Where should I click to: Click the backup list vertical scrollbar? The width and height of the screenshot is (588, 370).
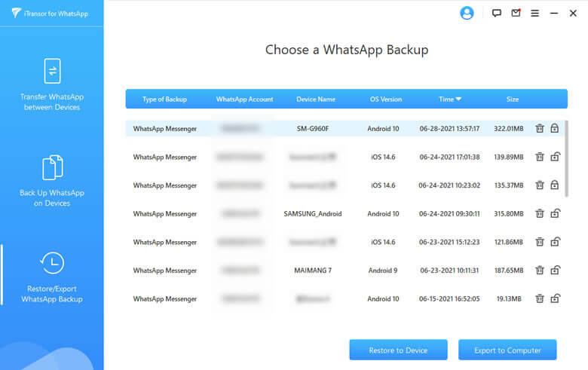(x=566, y=158)
